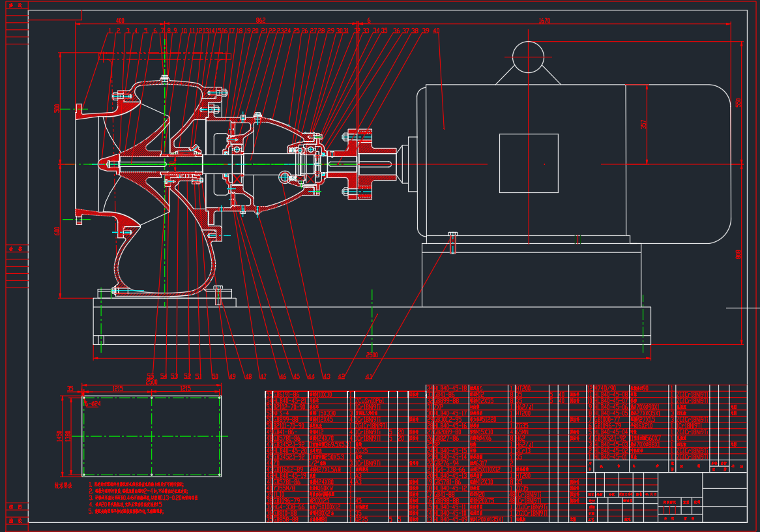Click the motor anchor bolt on pedestal
Screen dimensions: 760x532
click(453, 242)
